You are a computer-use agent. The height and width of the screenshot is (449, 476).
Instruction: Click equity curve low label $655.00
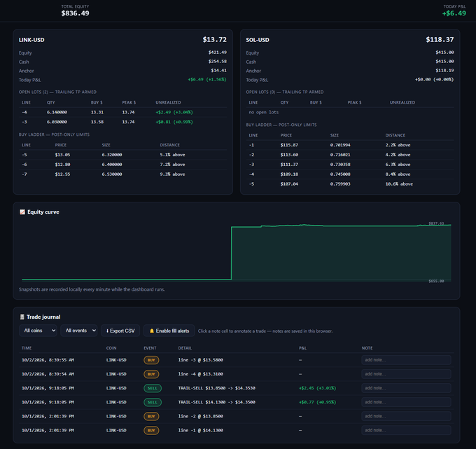[436, 281]
